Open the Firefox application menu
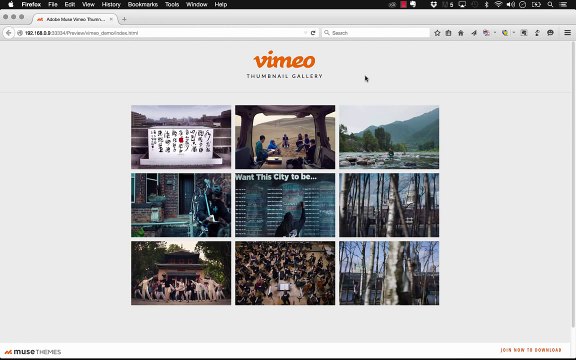This screenshot has width=576, height=360. tap(31, 4)
